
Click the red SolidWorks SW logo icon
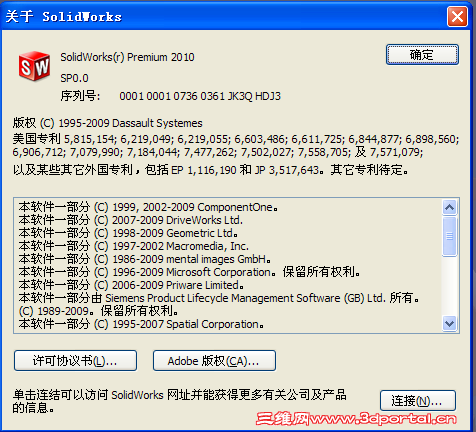coord(34,66)
